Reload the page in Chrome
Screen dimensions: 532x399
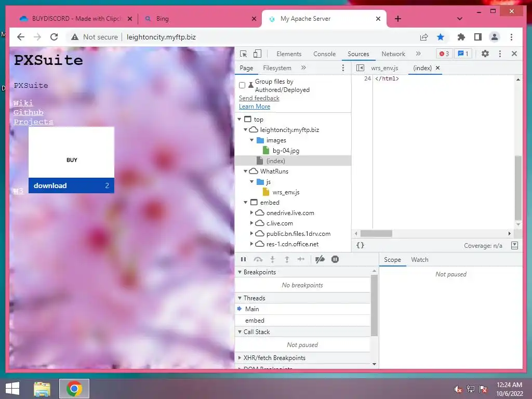coord(54,37)
